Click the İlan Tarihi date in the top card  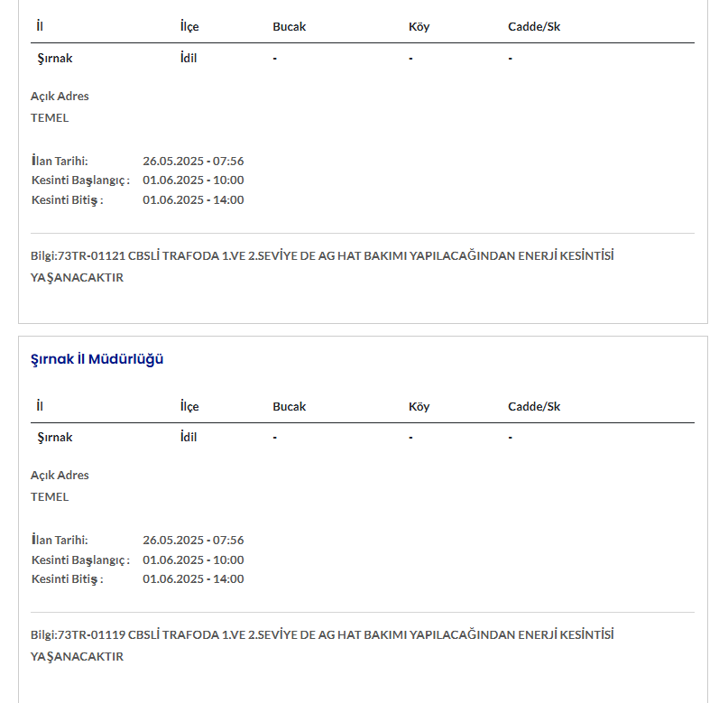pos(193,161)
